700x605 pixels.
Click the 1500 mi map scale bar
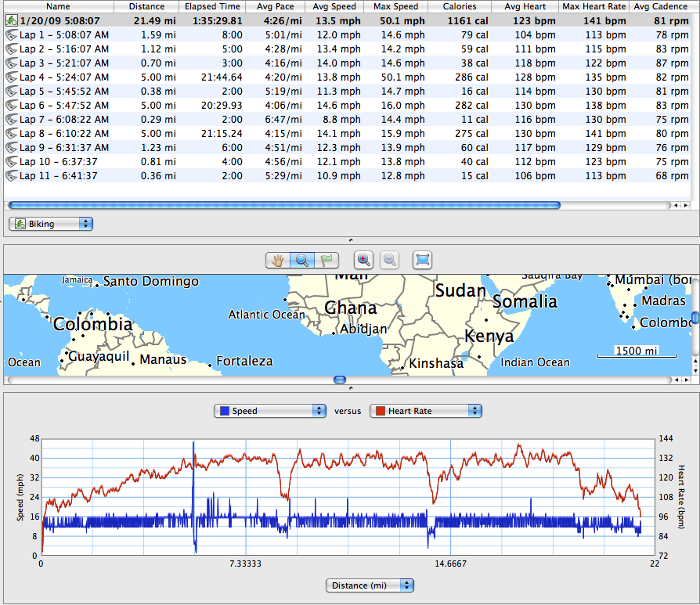(637, 351)
